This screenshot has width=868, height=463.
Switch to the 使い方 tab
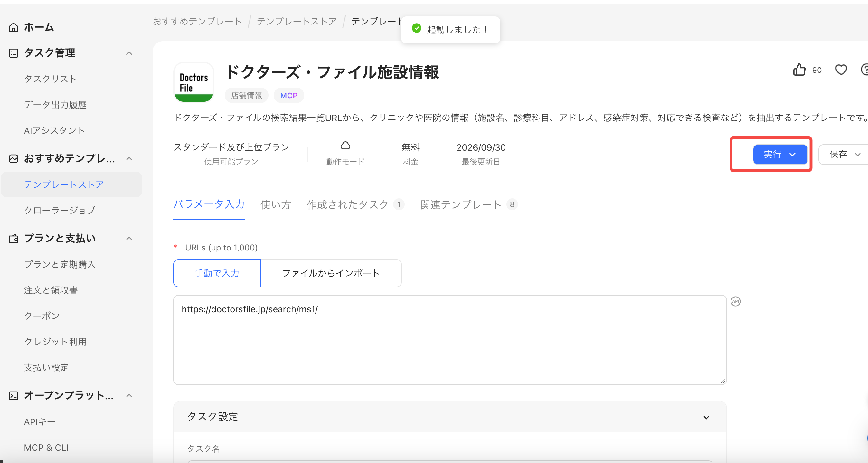pyautogui.click(x=276, y=204)
